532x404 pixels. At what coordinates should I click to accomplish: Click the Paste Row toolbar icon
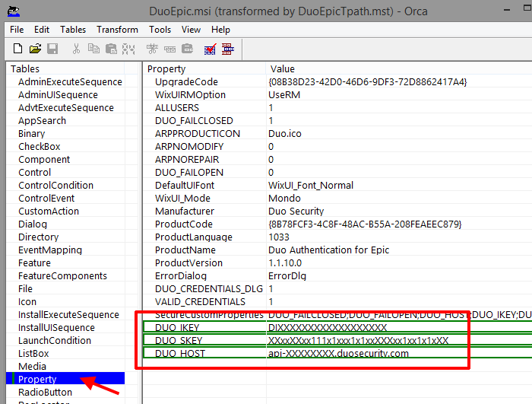pyautogui.click(x=187, y=49)
